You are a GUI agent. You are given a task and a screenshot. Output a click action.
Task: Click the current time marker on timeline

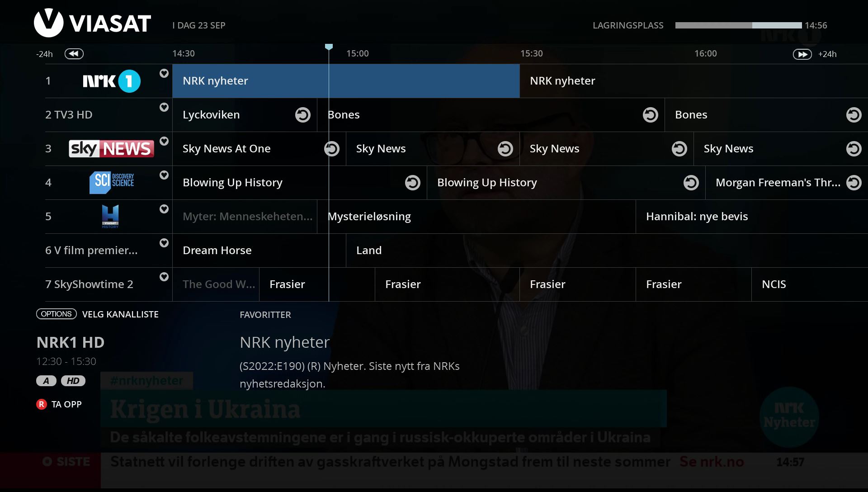pos(329,47)
